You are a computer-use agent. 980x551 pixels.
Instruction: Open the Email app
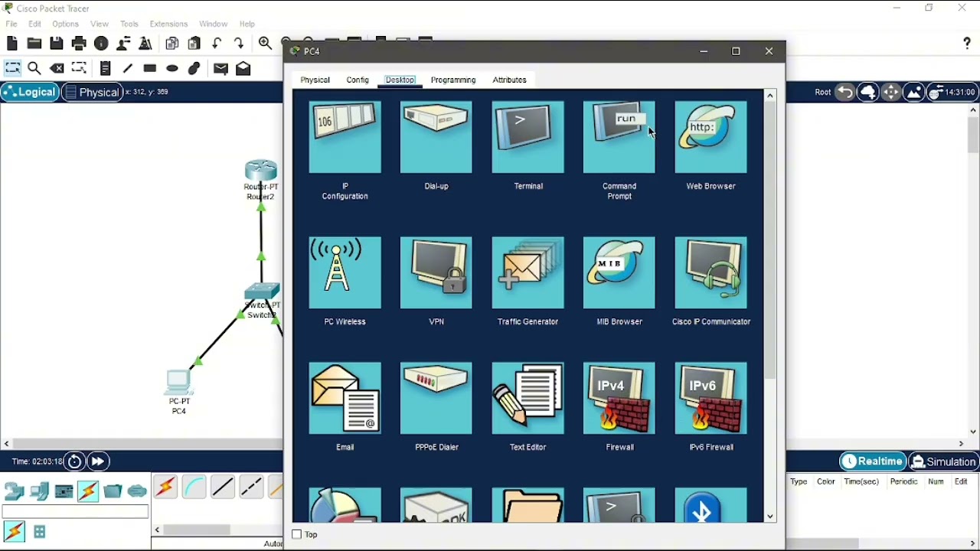pyautogui.click(x=345, y=399)
